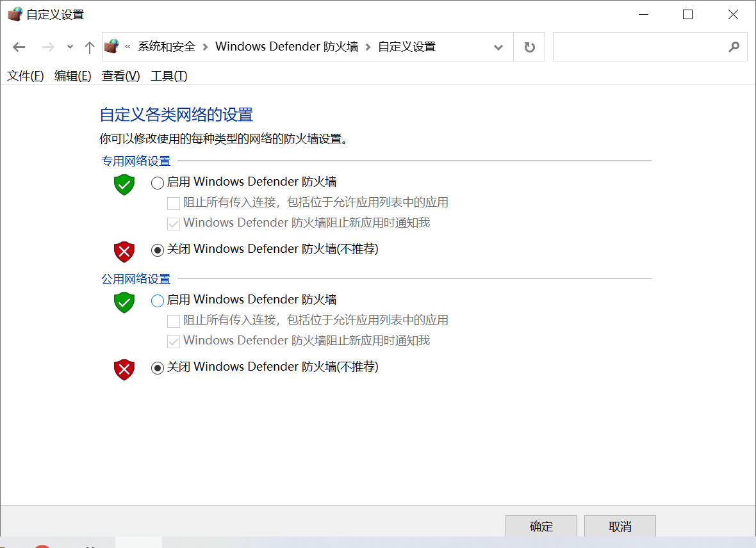Enable firewall for private network radio
This screenshot has width=756, height=548.
(x=157, y=182)
